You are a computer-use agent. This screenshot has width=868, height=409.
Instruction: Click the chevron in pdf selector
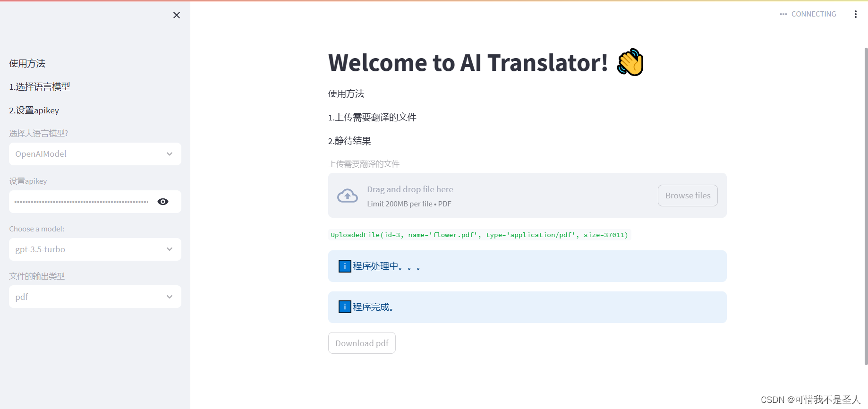click(x=170, y=297)
